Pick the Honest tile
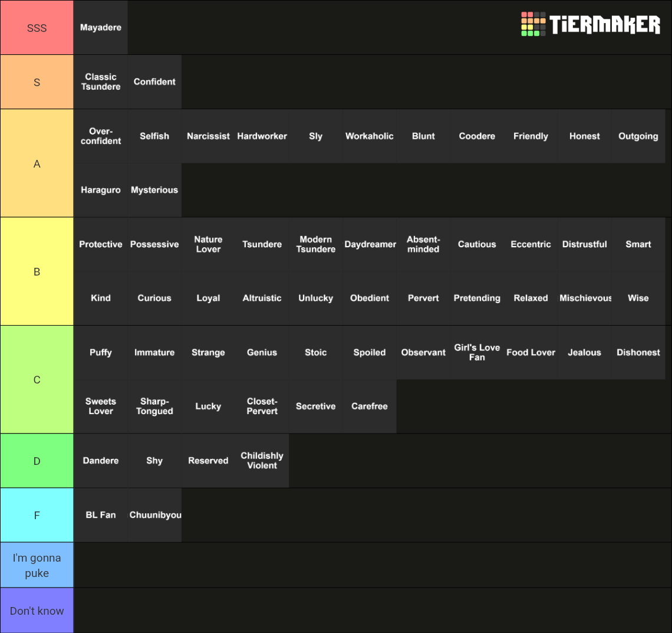Viewport: 672px width, 633px height. 585,136
